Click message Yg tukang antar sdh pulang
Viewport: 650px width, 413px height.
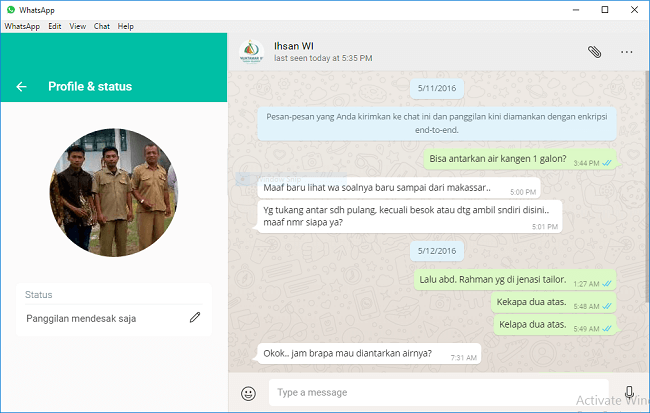point(410,216)
